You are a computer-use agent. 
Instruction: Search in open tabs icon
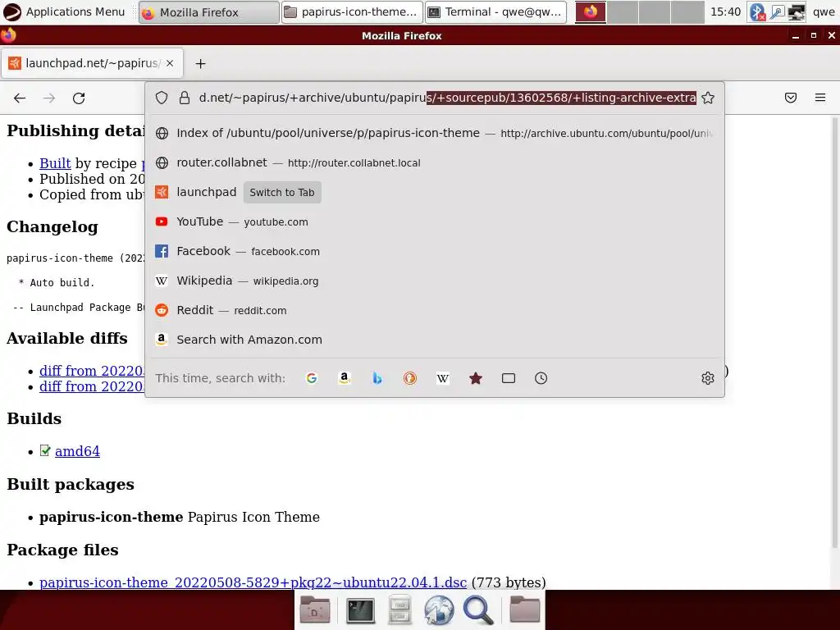coord(509,378)
